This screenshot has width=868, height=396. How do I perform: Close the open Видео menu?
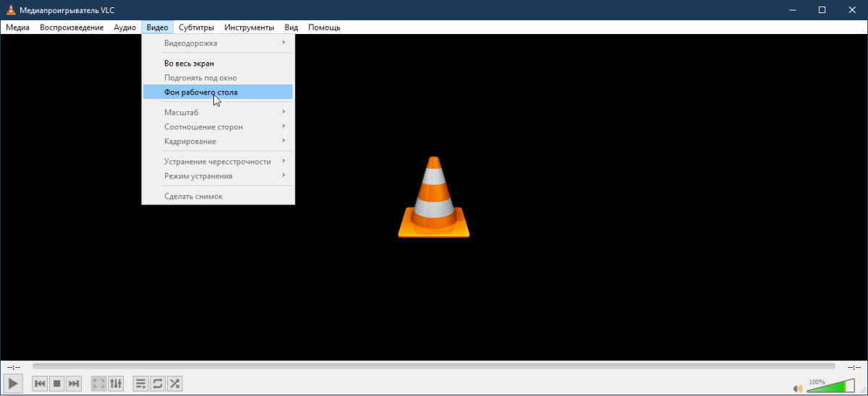[157, 27]
